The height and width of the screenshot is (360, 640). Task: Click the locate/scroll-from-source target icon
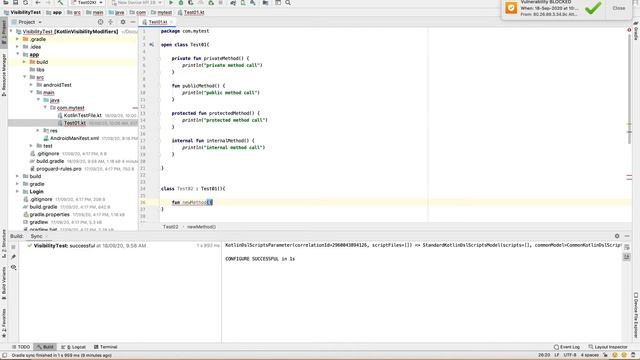pos(100,22)
